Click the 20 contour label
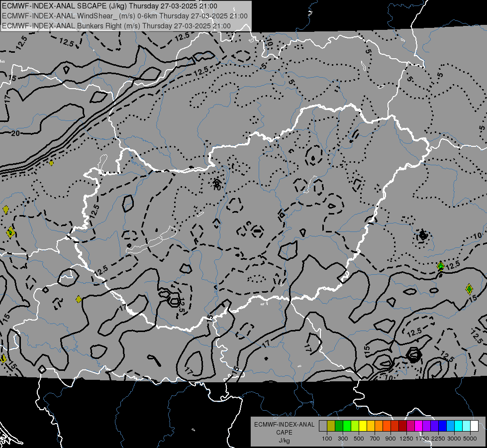487x448 pixels. coord(15,133)
